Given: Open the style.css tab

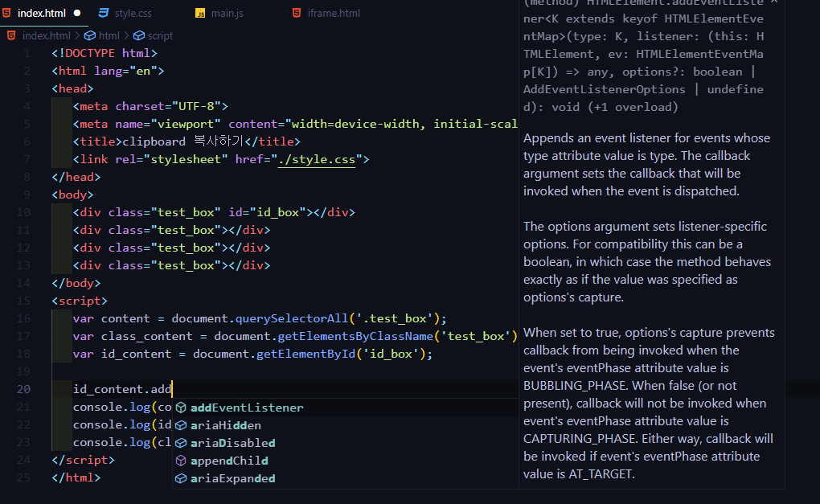Looking at the screenshot, I should [x=133, y=13].
